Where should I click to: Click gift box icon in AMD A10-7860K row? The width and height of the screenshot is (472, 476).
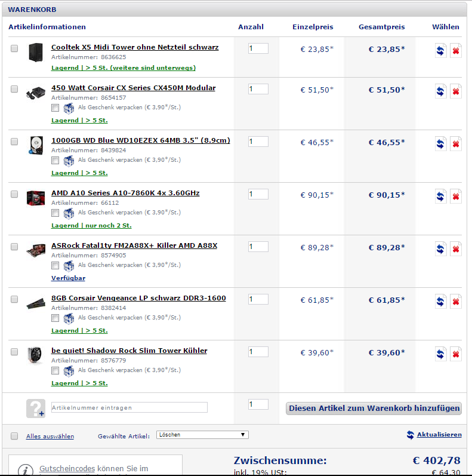(x=69, y=213)
